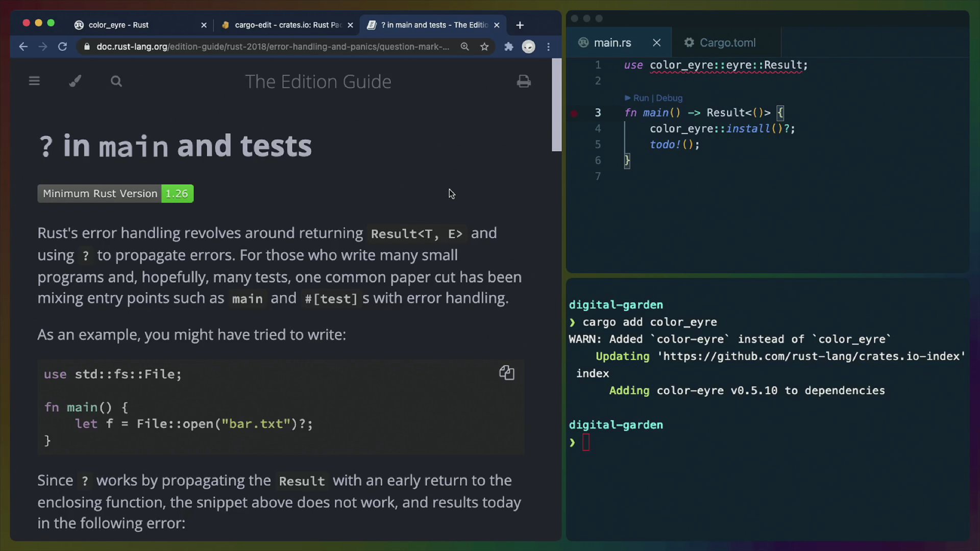
Task: Go back in the Chrome browser
Action: click(23, 46)
